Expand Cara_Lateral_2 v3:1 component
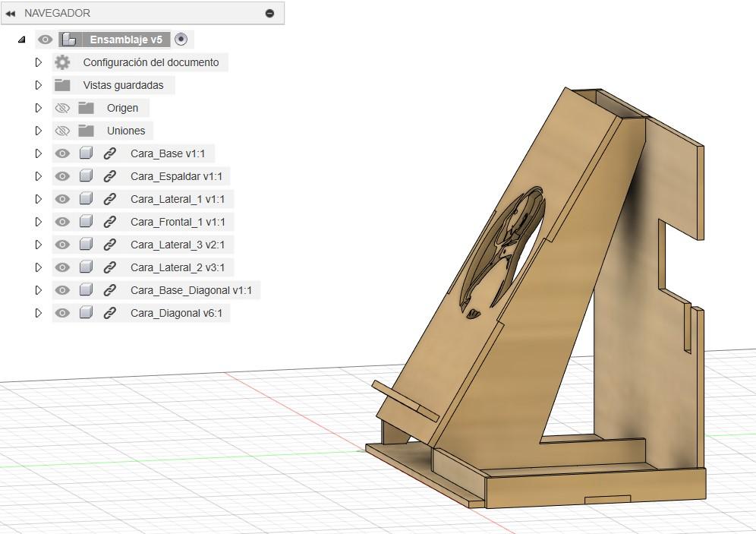 coord(39,267)
